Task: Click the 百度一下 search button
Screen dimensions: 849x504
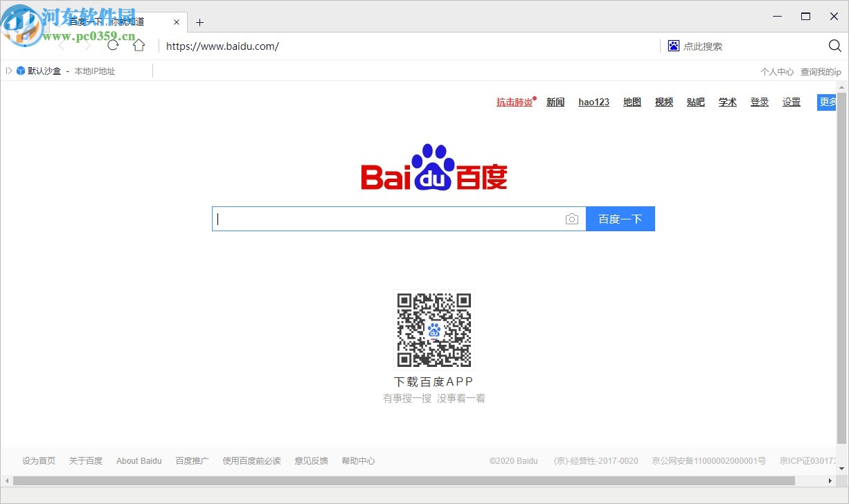Action: point(620,218)
